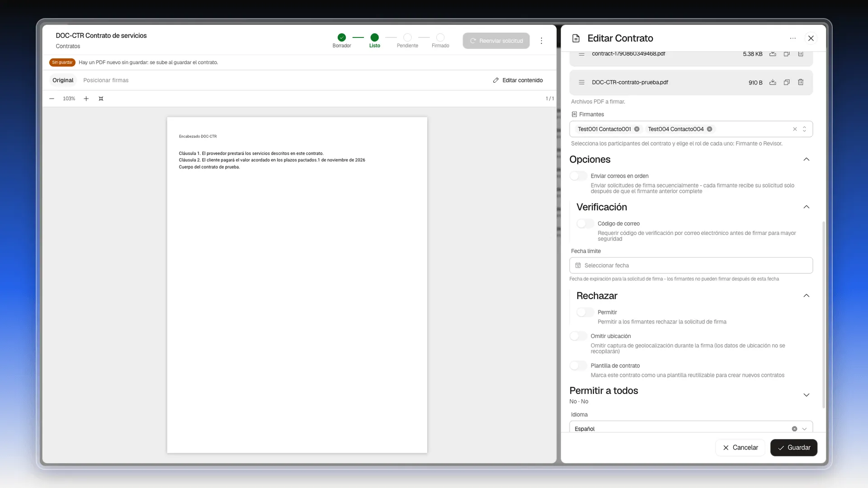
Task: Clear all selected Firmantes
Action: click(x=795, y=129)
